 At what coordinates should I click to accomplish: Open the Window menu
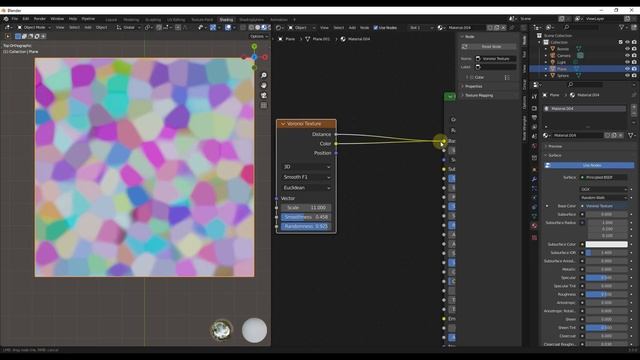tap(57, 19)
